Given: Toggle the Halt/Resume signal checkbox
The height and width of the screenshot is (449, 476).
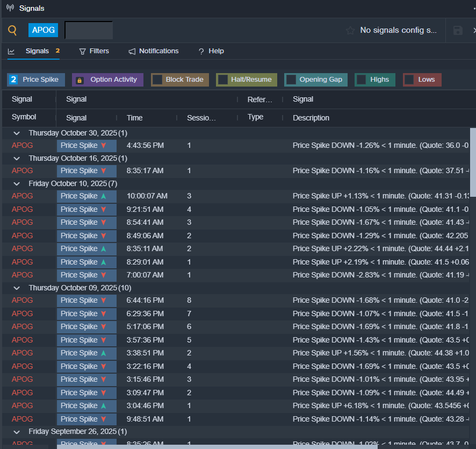Looking at the screenshot, I should [223, 80].
